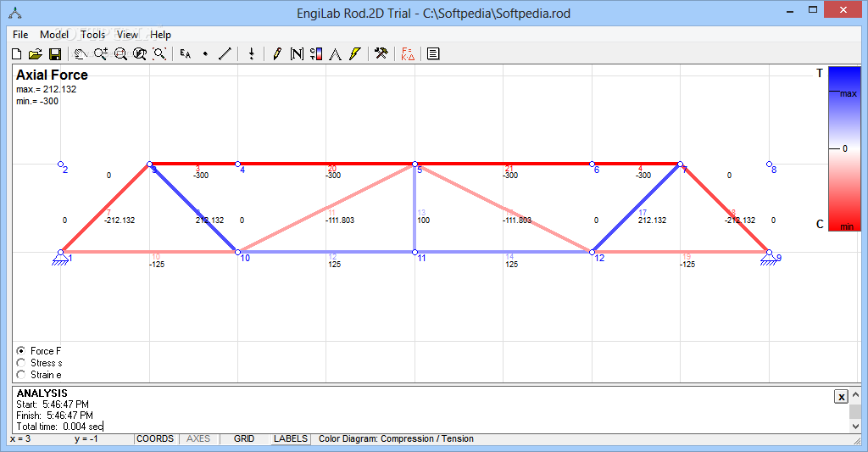Toggle GRID in the status bar
Image resolution: width=868 pixels, height=452 pixels.
tap(244, 438)
